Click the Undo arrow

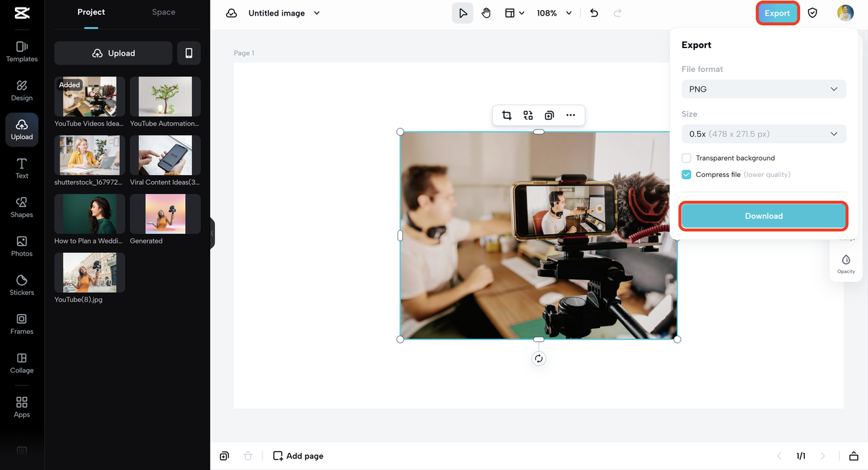[593, 12]
